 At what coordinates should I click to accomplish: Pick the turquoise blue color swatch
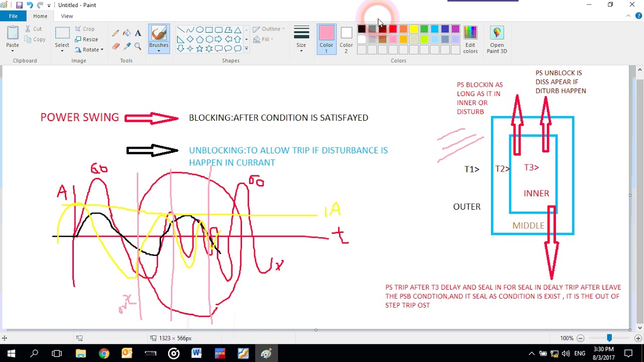pos(435,29)
